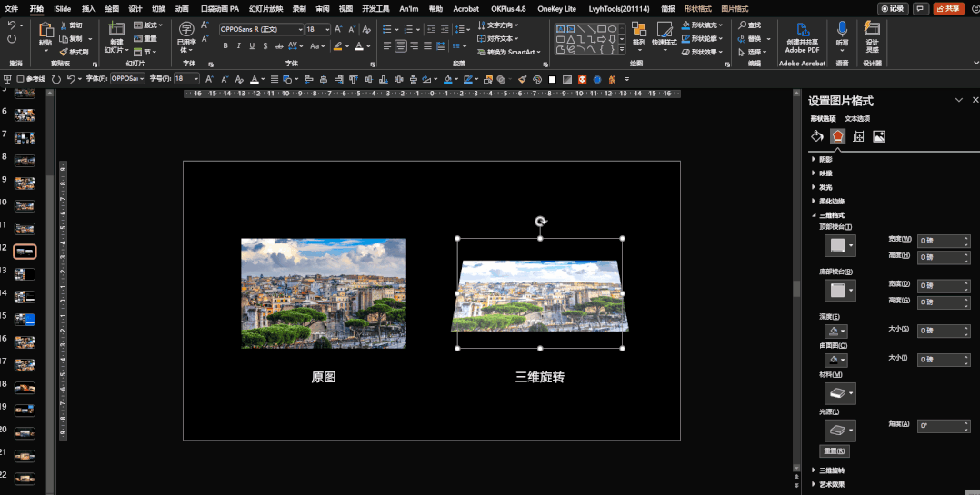Image resolution: width=980 pixels, height=495 pixels.
Task: Click the Undo arrow in ribbon
Action: tap(12, 25)
